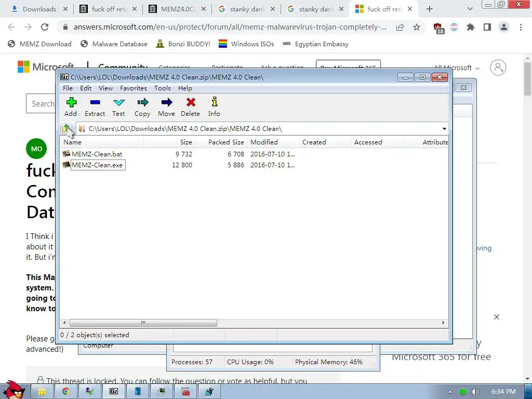This screenshot has height=399, width=532.
Task: Open the Favorites menu in 7-Zip
Action: (134, 88)
